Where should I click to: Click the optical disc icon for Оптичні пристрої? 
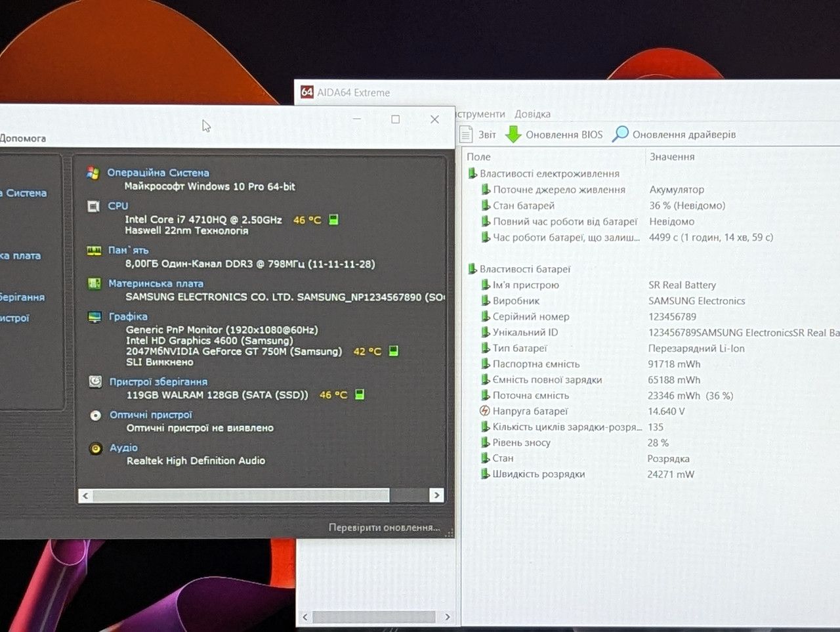tap(96, 415)
